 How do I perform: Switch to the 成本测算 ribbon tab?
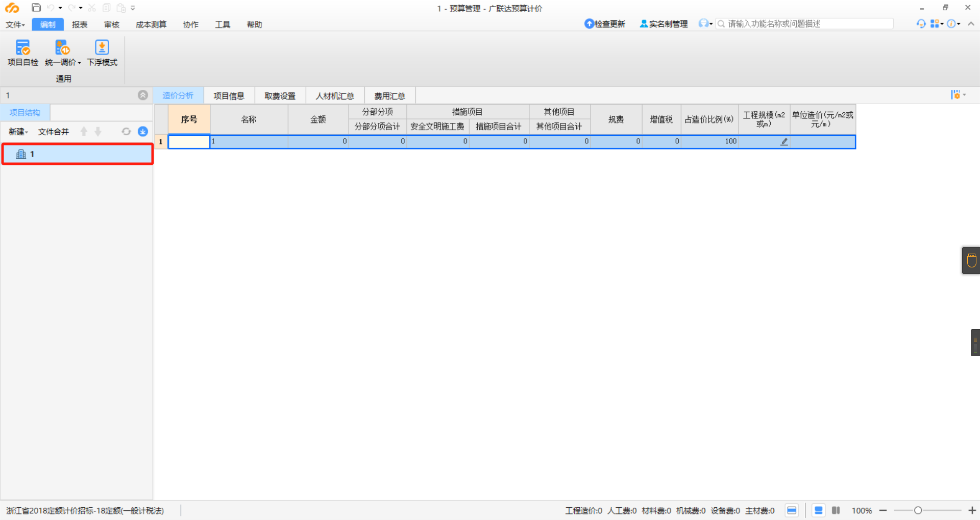pyautogui.click(x=151, y=24)
